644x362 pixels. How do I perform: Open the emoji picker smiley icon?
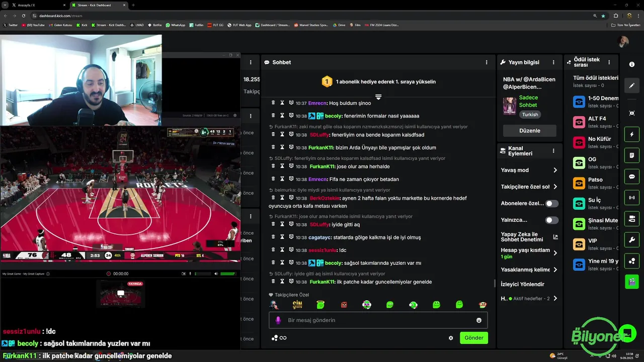coord(479,320)
